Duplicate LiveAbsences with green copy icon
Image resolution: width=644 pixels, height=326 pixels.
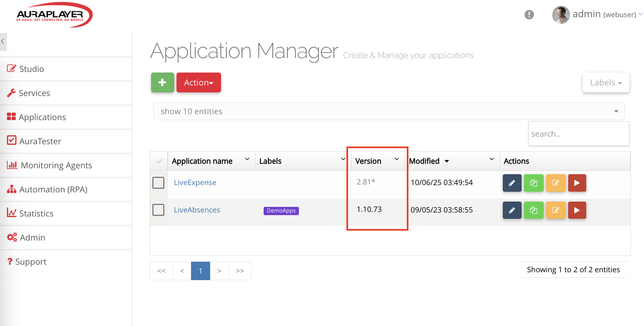(x=534, y=210)
